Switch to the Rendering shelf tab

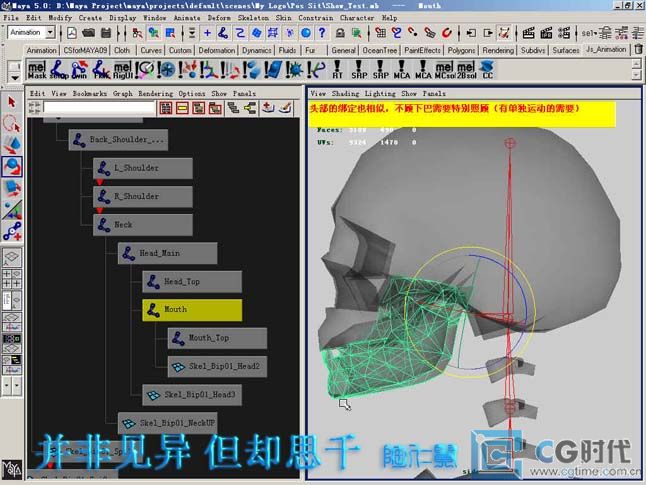[x=498, y=50]
